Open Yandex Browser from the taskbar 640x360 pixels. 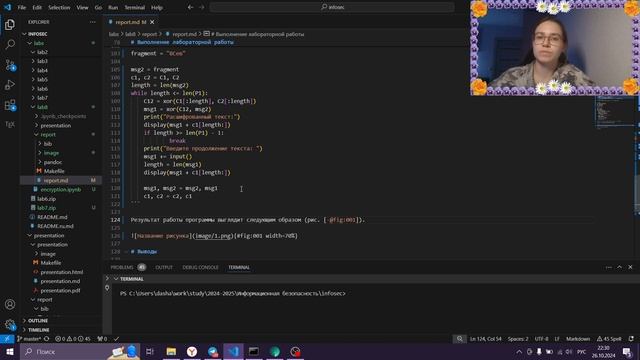192,351
